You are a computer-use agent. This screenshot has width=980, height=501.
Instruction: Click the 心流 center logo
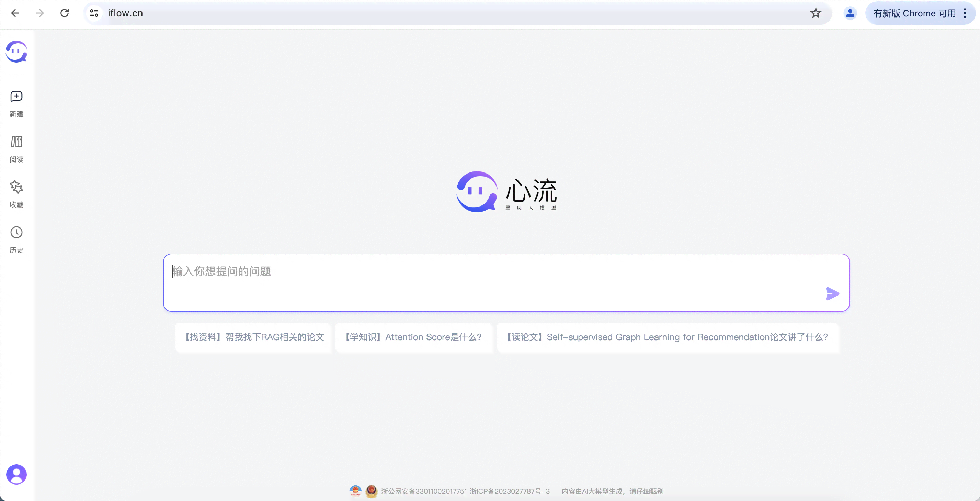(x=506, y=191)
